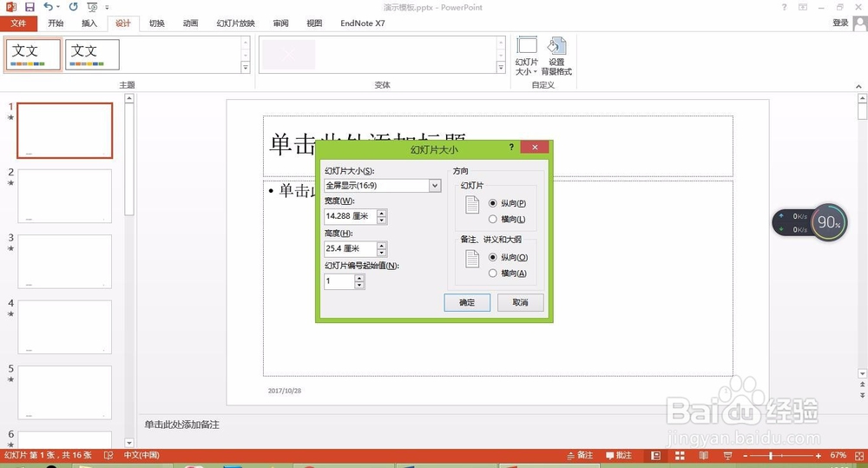This screenshot has width=868, height=468.
Task: Click zoom in plus button
Action: 819,455
